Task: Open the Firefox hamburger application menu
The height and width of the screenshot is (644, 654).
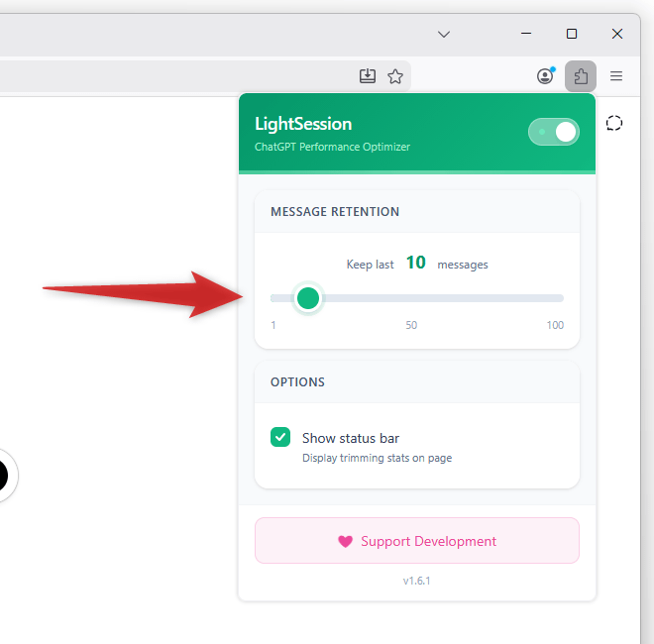Action: 616,76
